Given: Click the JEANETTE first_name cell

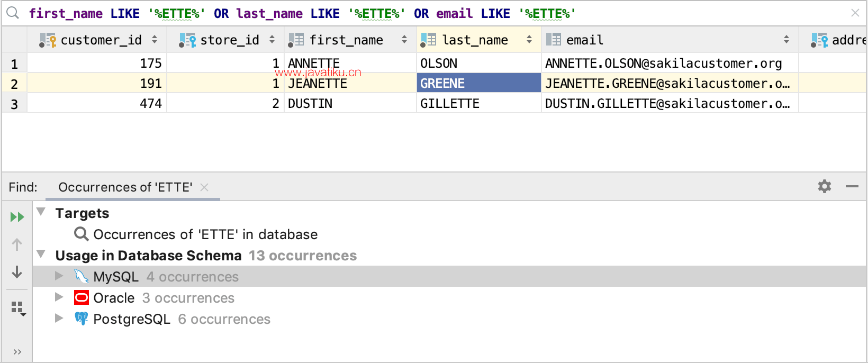Looking at the screenshot, I should pyautogui.click(x=350, y=84).
